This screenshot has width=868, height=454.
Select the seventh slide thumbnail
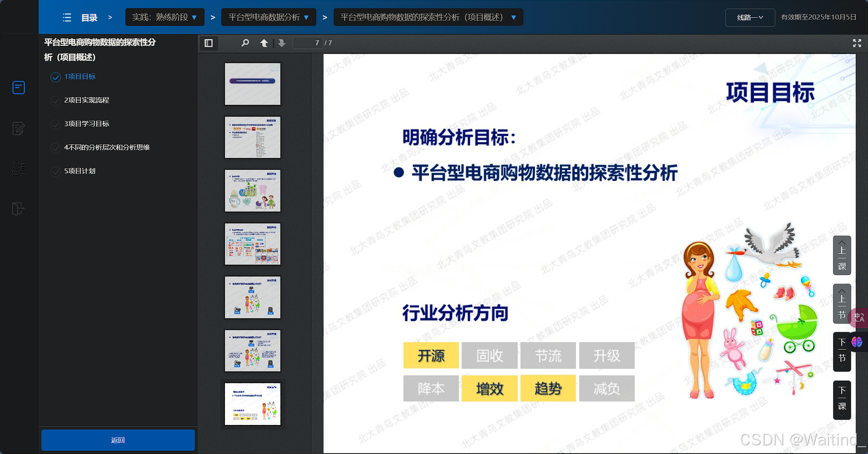point(253,404)
